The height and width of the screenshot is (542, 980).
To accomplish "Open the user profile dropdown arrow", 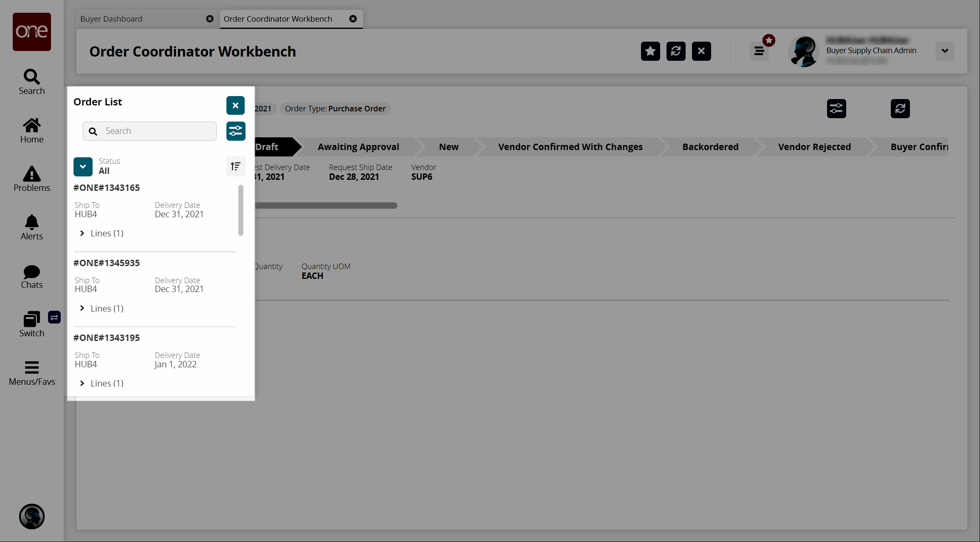I will pos(944,51).
